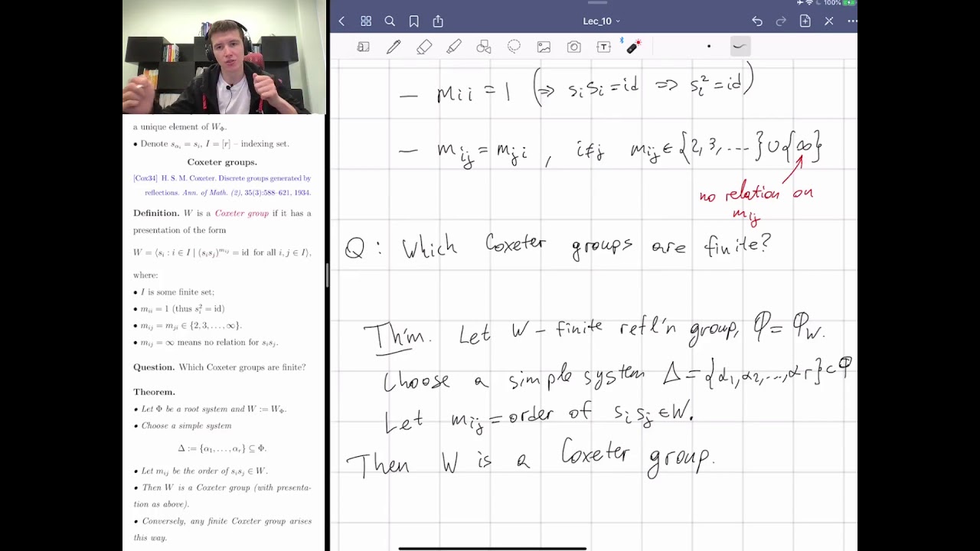Click the 'Theorem.' heading in the notes

click(154, 392)
